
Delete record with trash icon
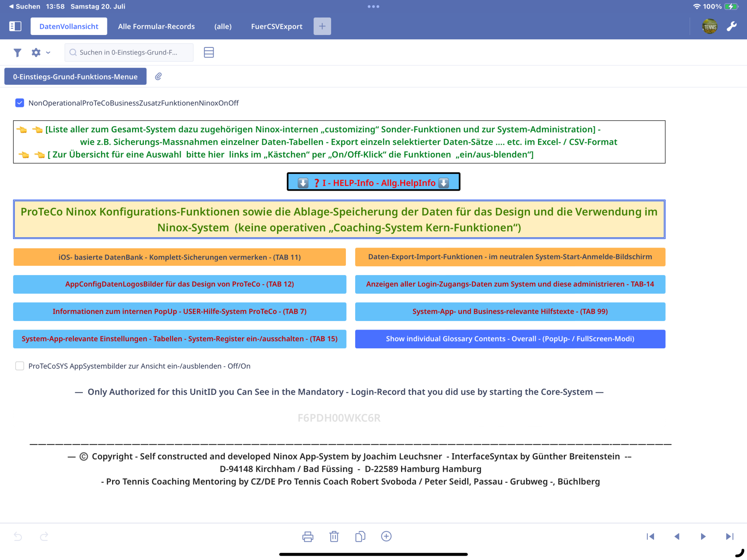click(x=334, y=536)
